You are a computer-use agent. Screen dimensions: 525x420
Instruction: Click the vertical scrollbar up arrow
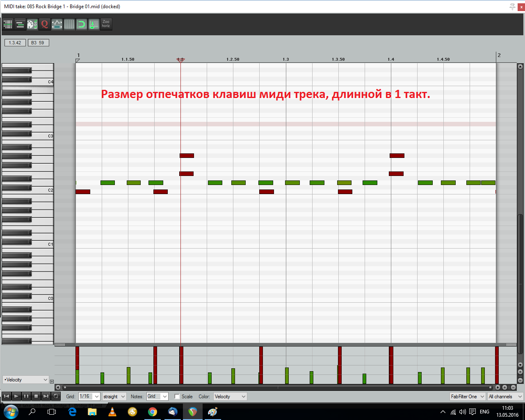tap(520, 66)
